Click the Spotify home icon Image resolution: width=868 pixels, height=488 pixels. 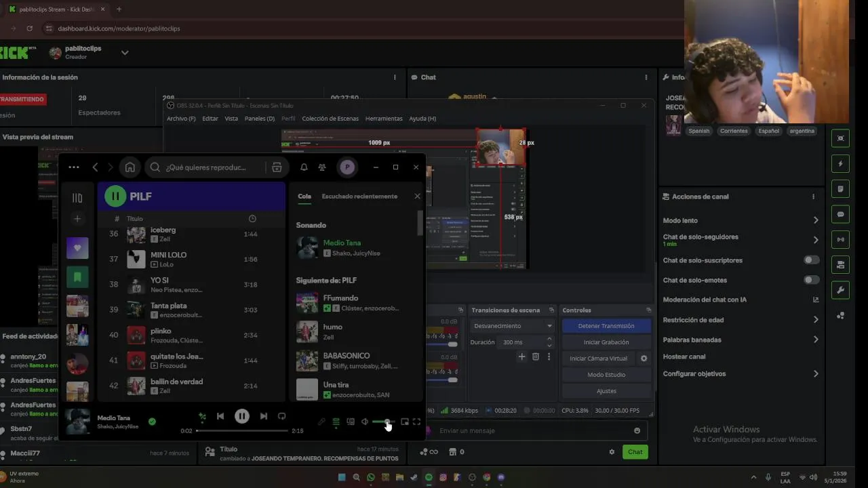point(130,167)
